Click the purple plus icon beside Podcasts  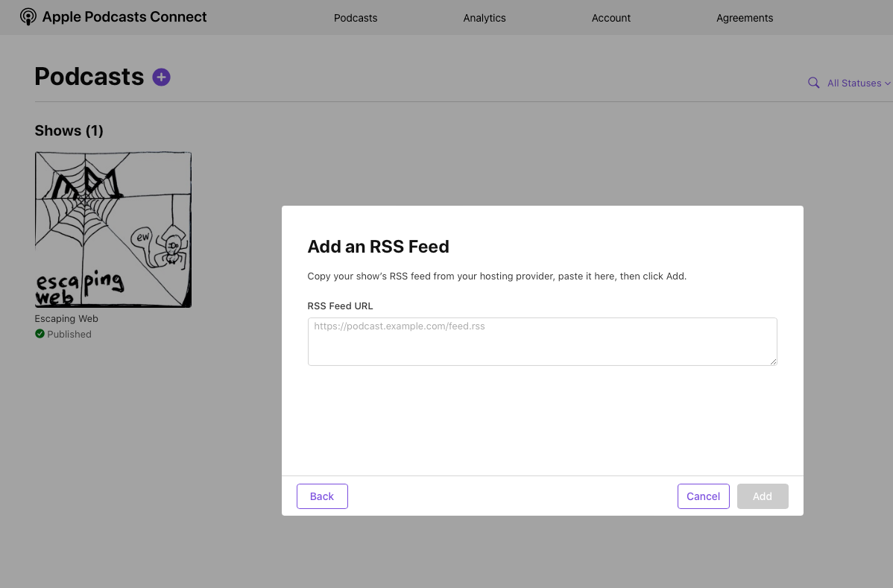pyautogui.click(x=161, y=77)
